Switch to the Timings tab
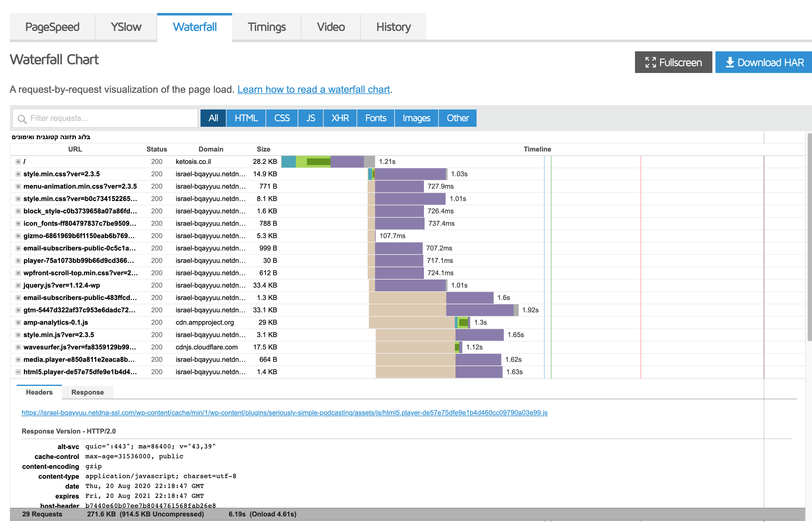 click(x=267, y=27)
